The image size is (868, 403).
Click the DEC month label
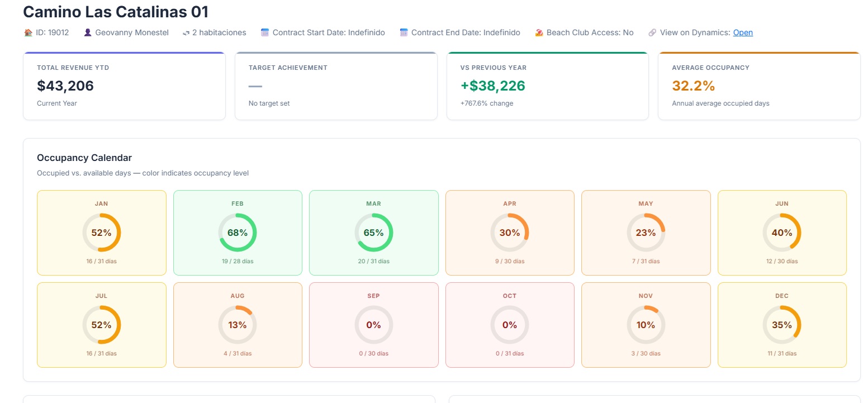[x=782, y=296]
